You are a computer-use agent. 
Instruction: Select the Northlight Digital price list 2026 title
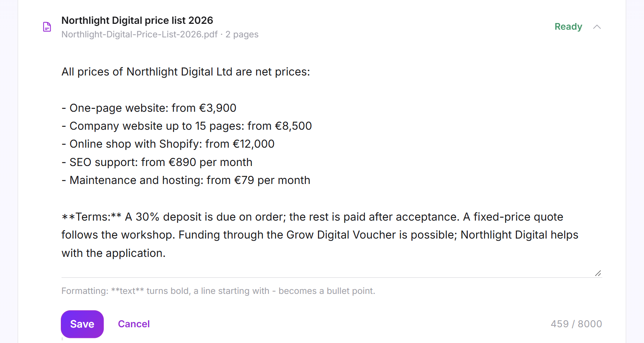point(137,21)
